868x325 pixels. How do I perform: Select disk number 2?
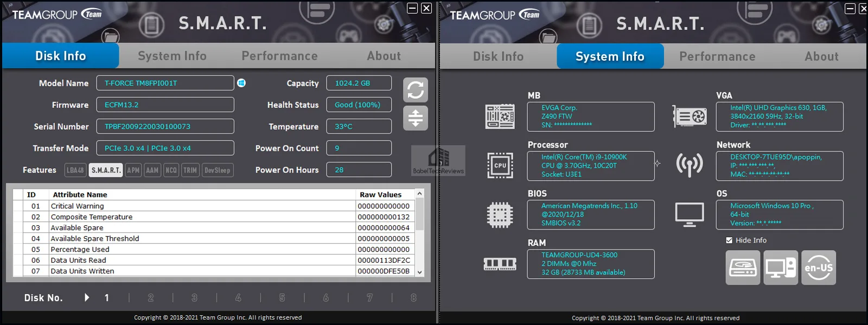151,297
